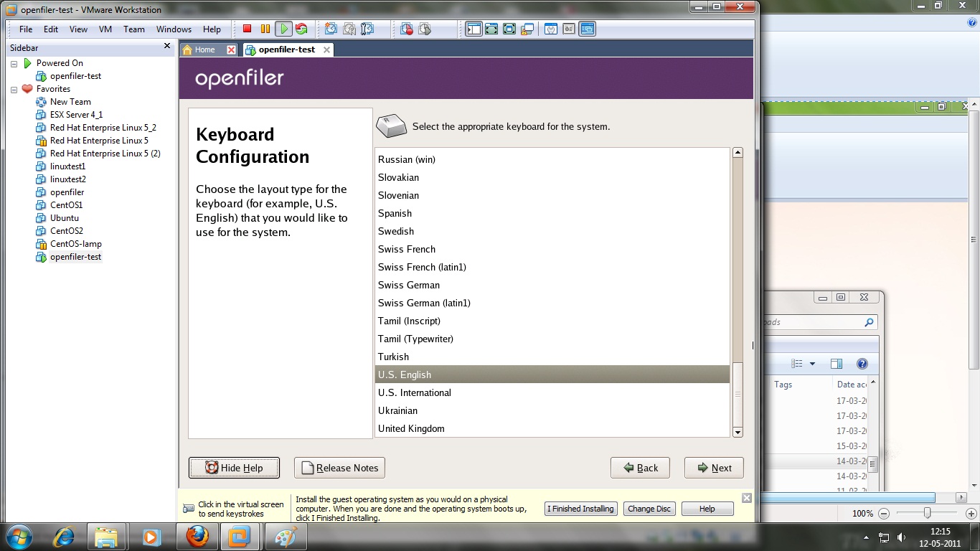Select Red Hat Enterprise Linux 5_2
Viewport: 980px width, 551px height.
coord(103,128)
